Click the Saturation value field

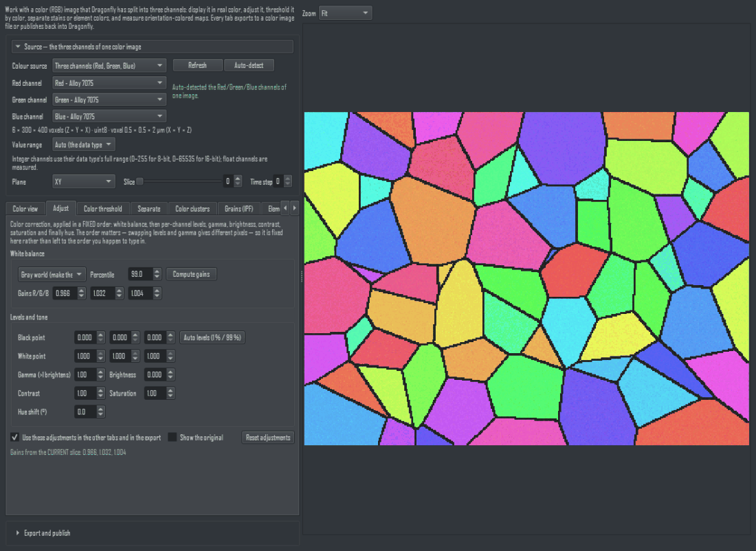pos(155,394)
